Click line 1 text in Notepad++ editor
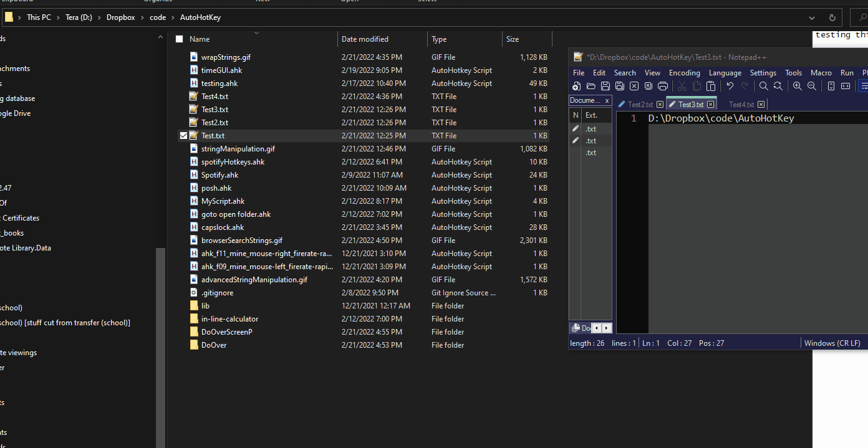868x448 pixels. pos(721,118)
